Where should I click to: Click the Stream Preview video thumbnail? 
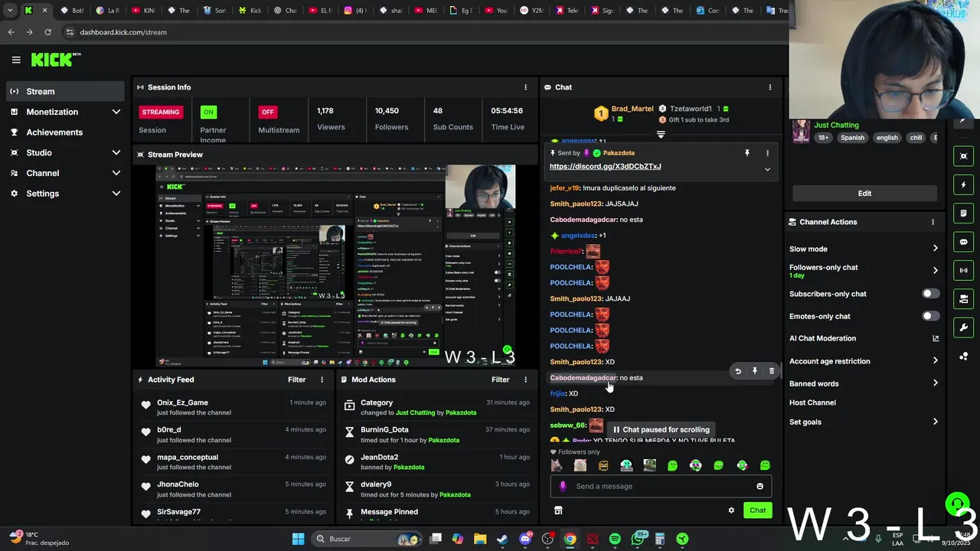click(x=335, y=266)
